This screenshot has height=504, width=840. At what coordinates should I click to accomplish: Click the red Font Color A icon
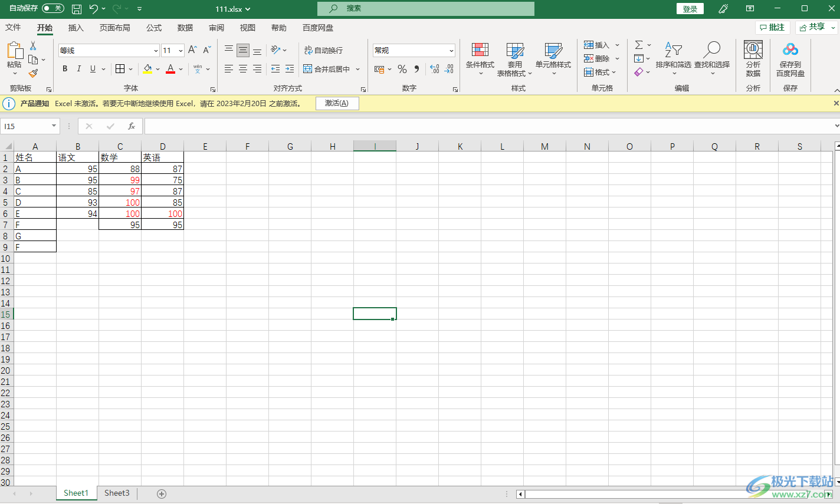[170, 69]
